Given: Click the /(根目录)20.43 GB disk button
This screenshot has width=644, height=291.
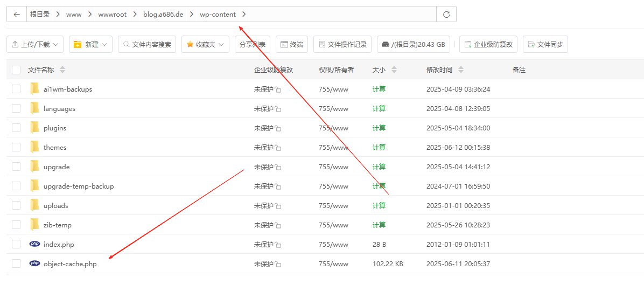Looking at the screenshot, I should point(414,44).
